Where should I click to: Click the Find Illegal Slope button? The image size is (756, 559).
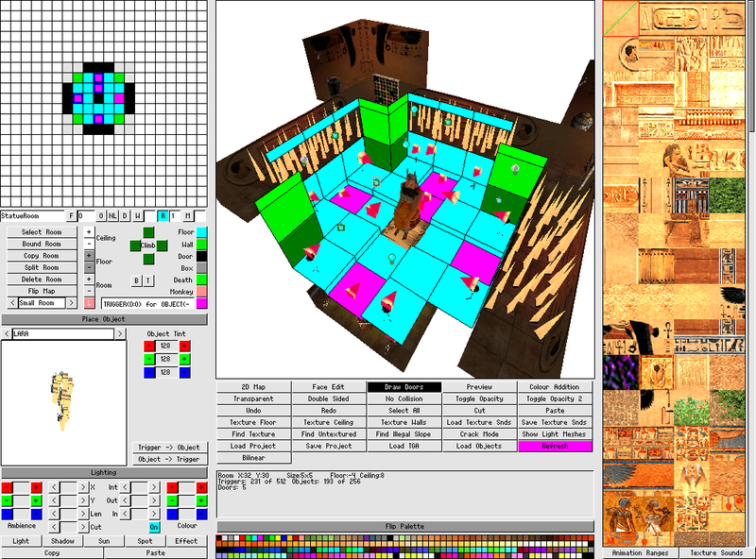(x=404, y=434)
